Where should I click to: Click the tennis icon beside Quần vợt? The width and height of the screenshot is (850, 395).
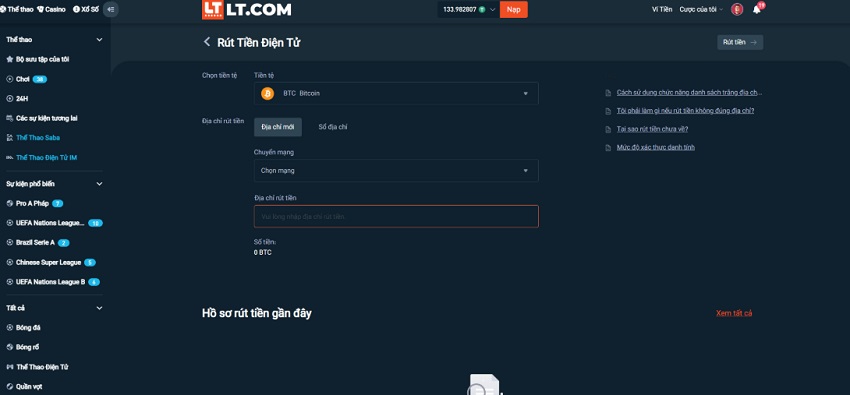pyautogui.click(x=9, y=386)
